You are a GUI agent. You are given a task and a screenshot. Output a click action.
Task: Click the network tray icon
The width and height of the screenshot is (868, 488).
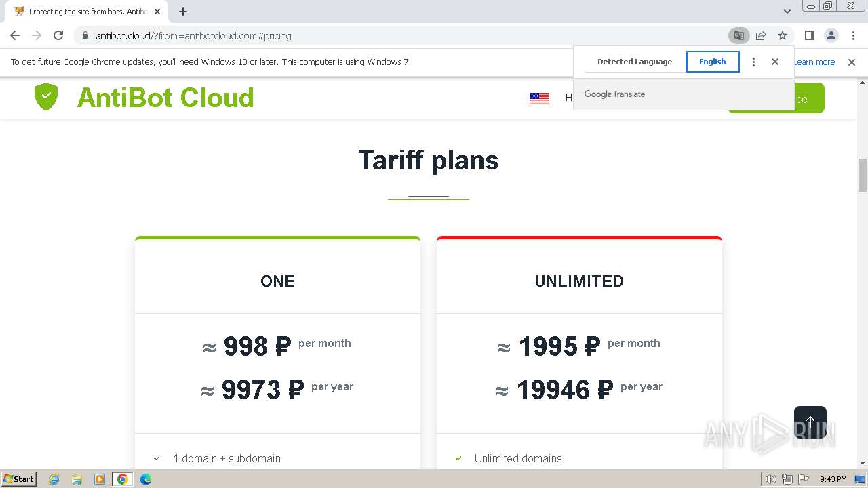[787, 479]
